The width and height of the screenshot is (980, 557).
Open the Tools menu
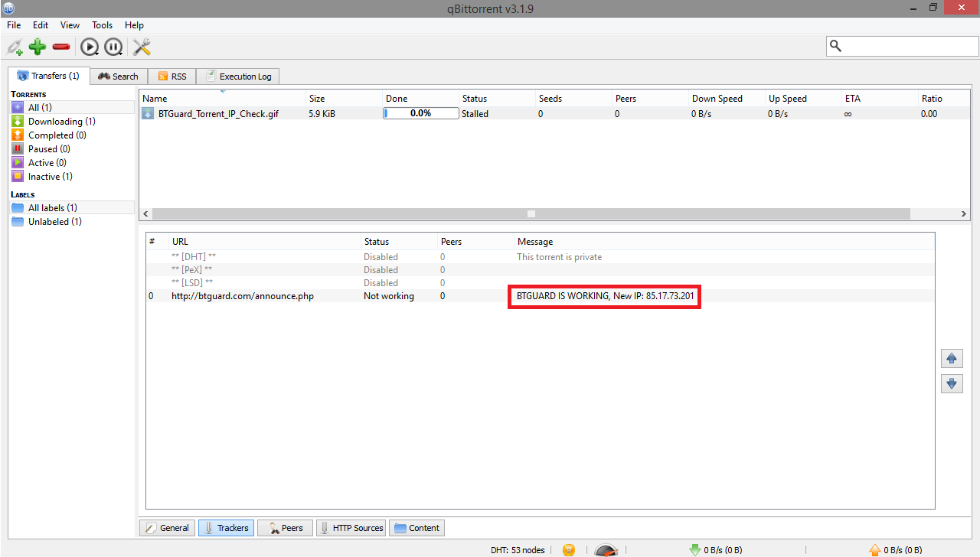(102, 25)
